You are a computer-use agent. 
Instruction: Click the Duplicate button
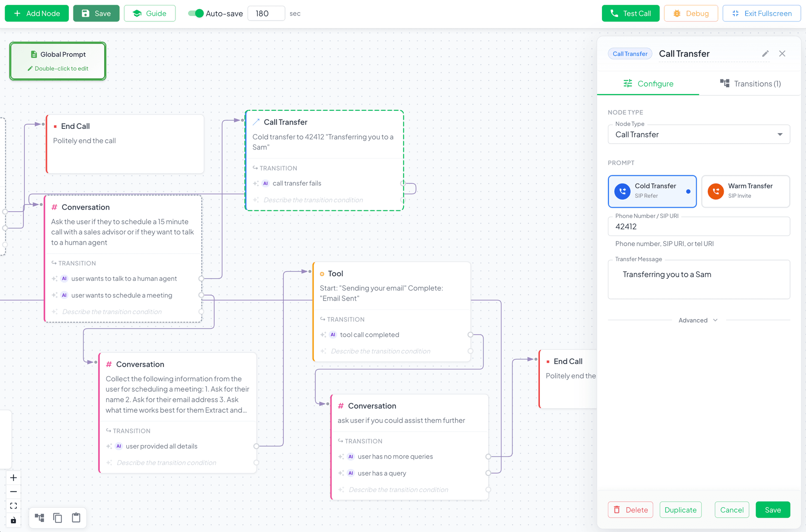[x=680, y=510]
